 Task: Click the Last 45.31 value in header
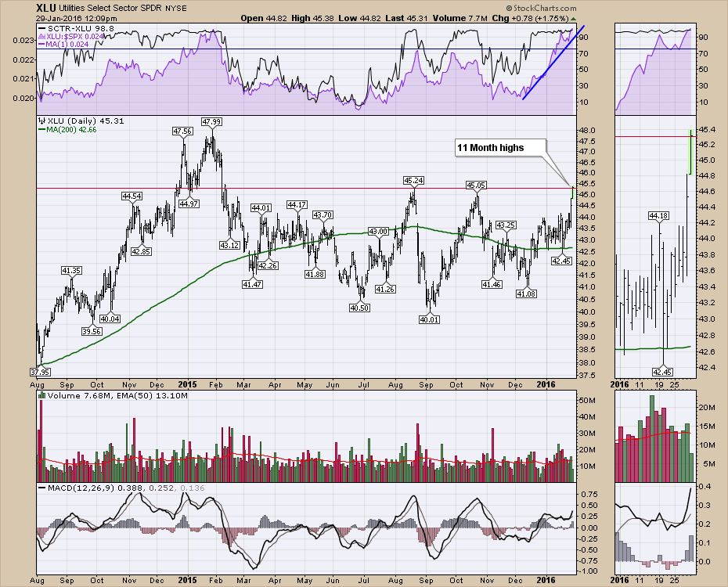pyautogui.click(x=417, y=19)
